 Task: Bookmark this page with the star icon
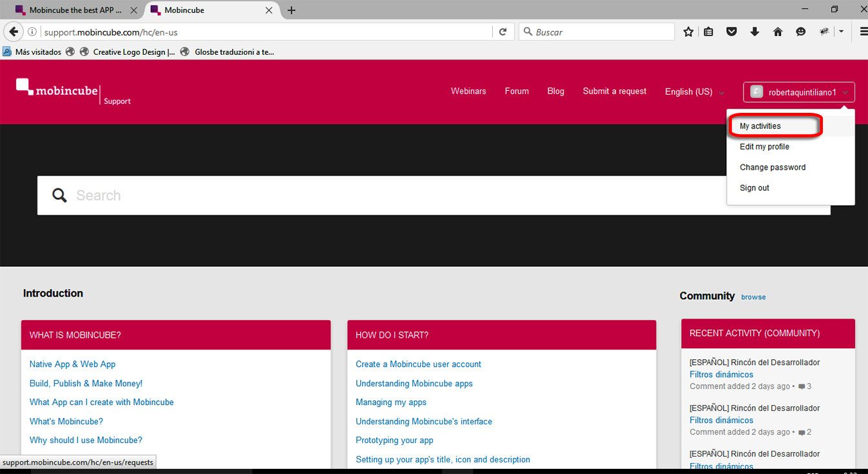(x=688, y=32)
